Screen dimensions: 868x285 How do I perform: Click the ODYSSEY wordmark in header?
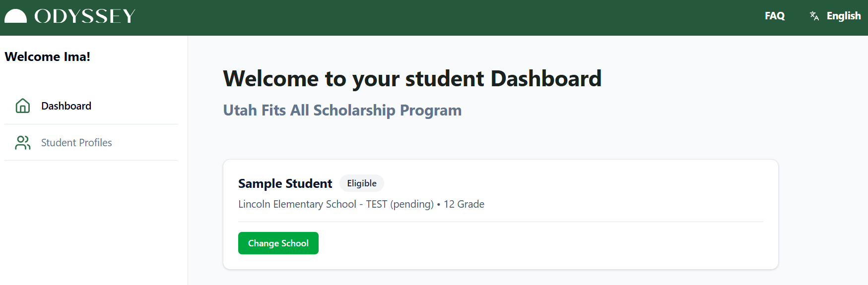(85, 16)
